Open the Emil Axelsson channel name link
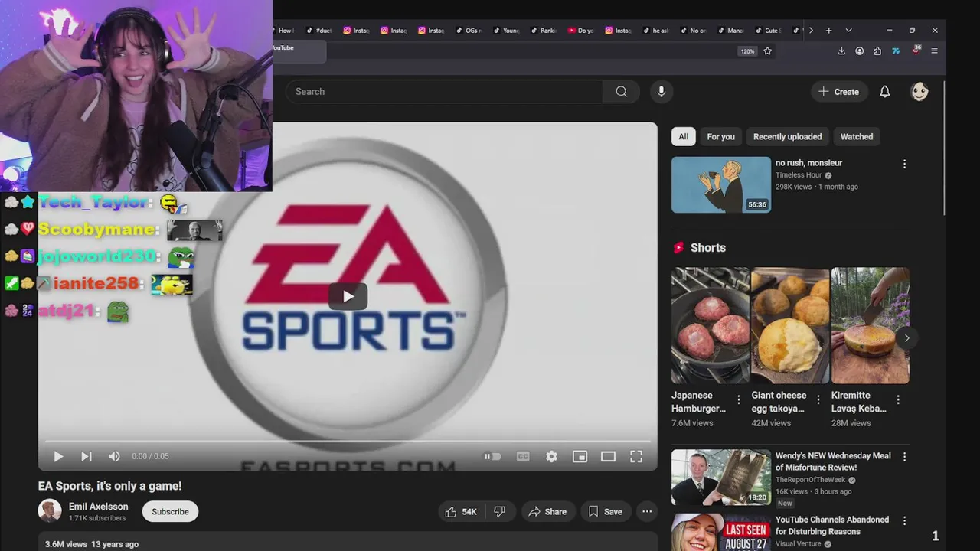The image size is (980, 551). coord(98,507)
